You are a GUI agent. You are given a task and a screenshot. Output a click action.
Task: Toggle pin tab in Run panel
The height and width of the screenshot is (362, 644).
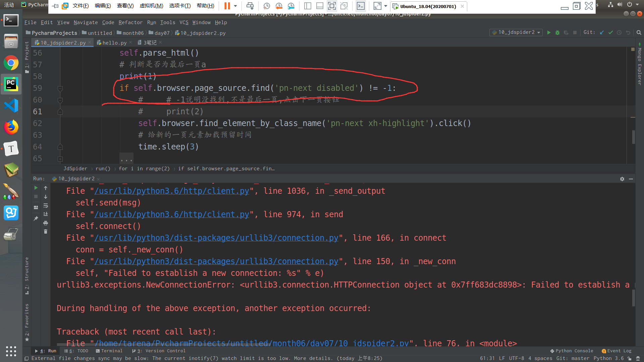tap(36, 219)
